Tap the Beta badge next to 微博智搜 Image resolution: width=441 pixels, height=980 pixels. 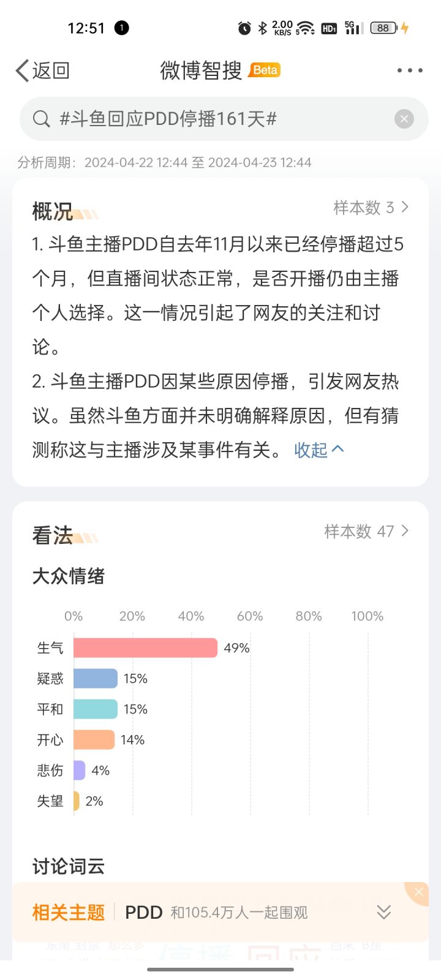coord(265,70)
